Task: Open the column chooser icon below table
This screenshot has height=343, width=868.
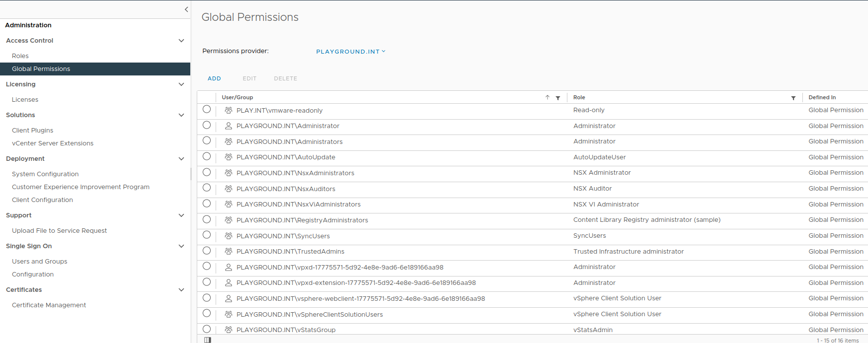Action: point(208,340)
